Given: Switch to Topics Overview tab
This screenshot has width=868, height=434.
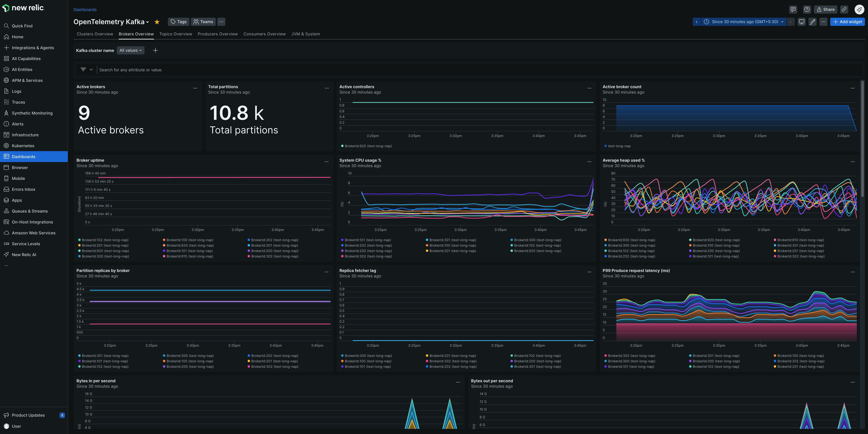Looking at the screenshot, I should coord(176,34).
